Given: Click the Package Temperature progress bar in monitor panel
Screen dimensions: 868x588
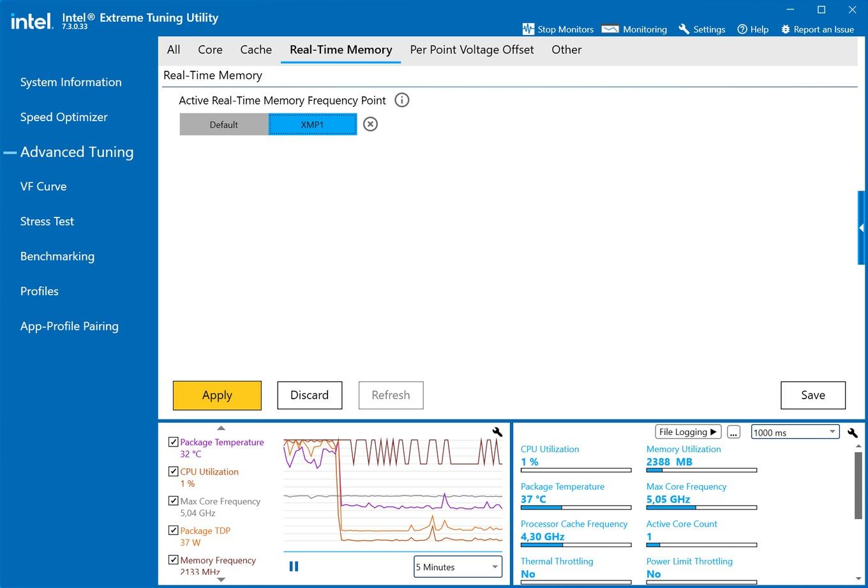Looking at the screenshot, I should click(x=576, y=508).
